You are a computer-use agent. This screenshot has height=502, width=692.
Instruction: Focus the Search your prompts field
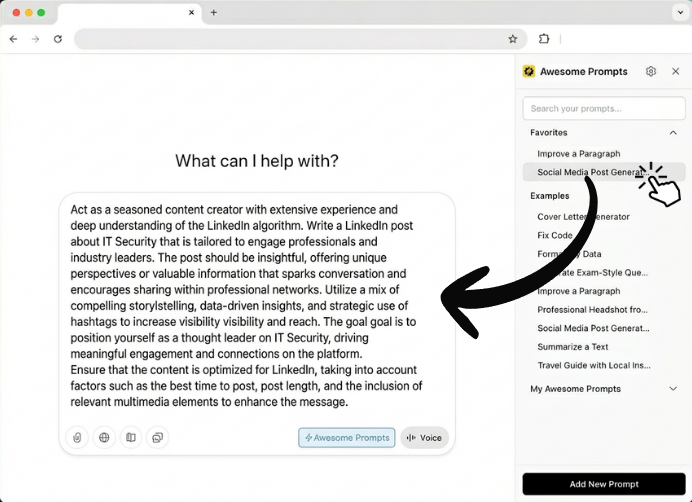(x=604, y=108)
